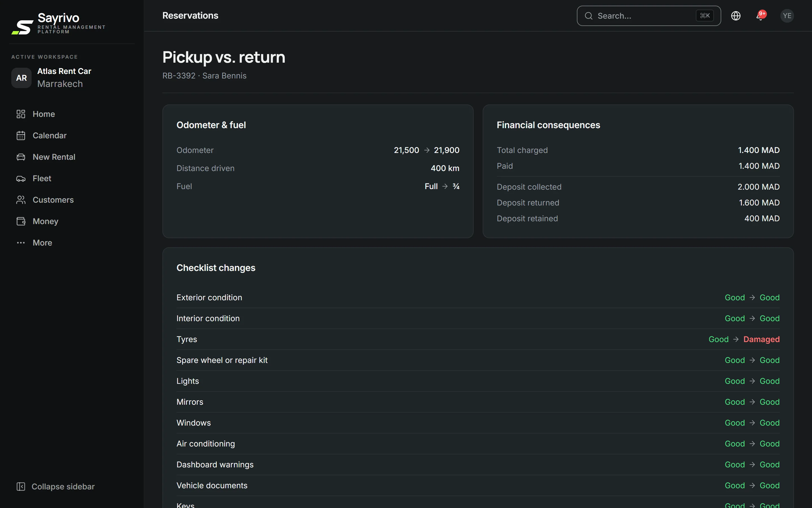This screenshot has width=812, height=508.
Task: Focus the Search input field
Action: (648, 16)
